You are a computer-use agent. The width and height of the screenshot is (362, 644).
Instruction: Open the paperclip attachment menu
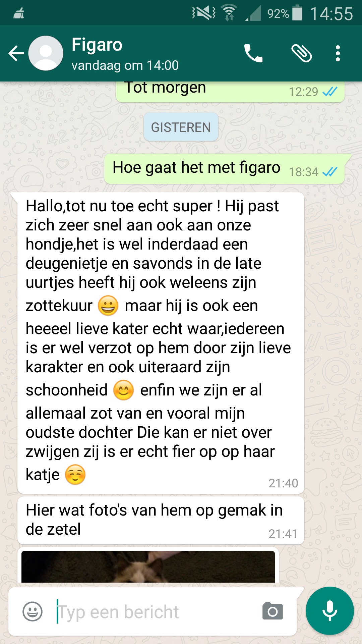click(x=302, y=53)
